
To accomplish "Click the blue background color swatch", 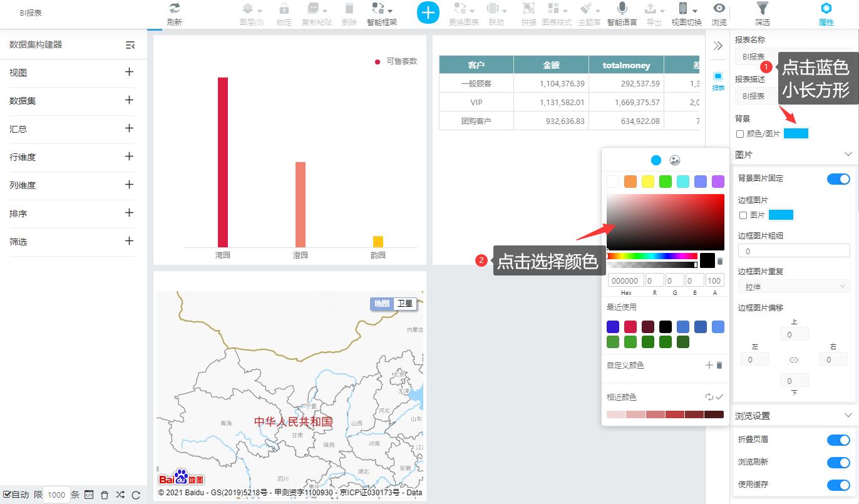I will [796, 133].
